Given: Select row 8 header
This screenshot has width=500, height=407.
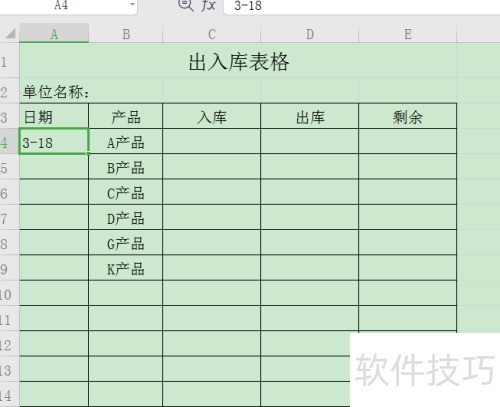Looking at the screenshot, I should tap(9, 243).
